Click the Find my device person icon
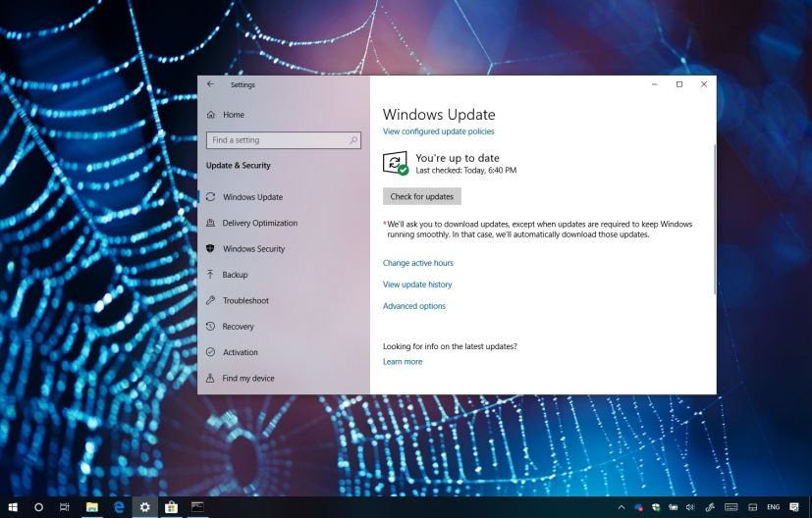The image size is (812, 518). pos(210,379)
